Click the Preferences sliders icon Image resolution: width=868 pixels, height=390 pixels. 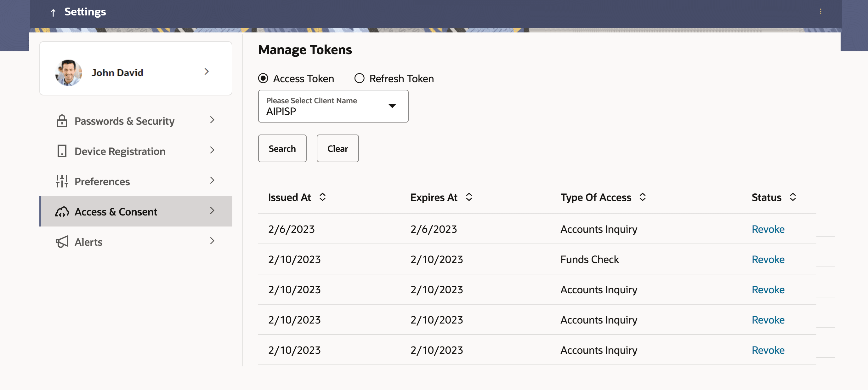[x=62, y=181]
